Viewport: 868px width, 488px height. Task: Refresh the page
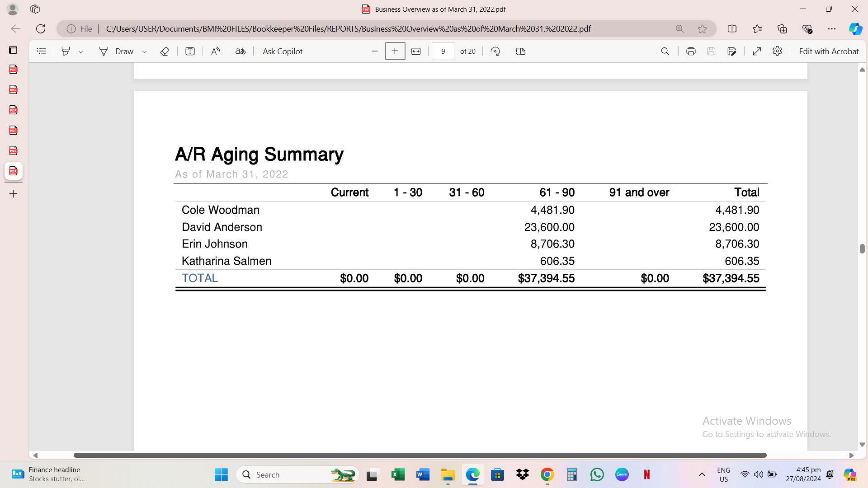point(41,29)
